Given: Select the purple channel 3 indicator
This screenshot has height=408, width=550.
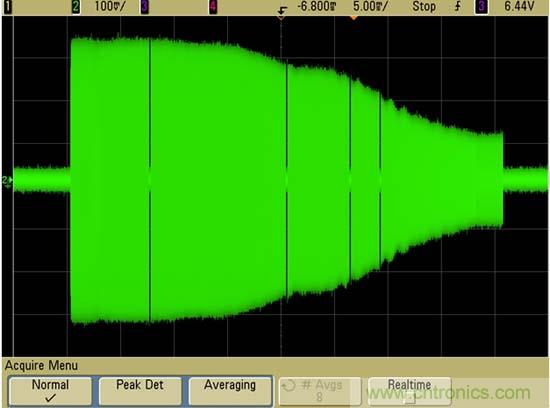Looking at the screenshot, I should [x=145, y=7].
